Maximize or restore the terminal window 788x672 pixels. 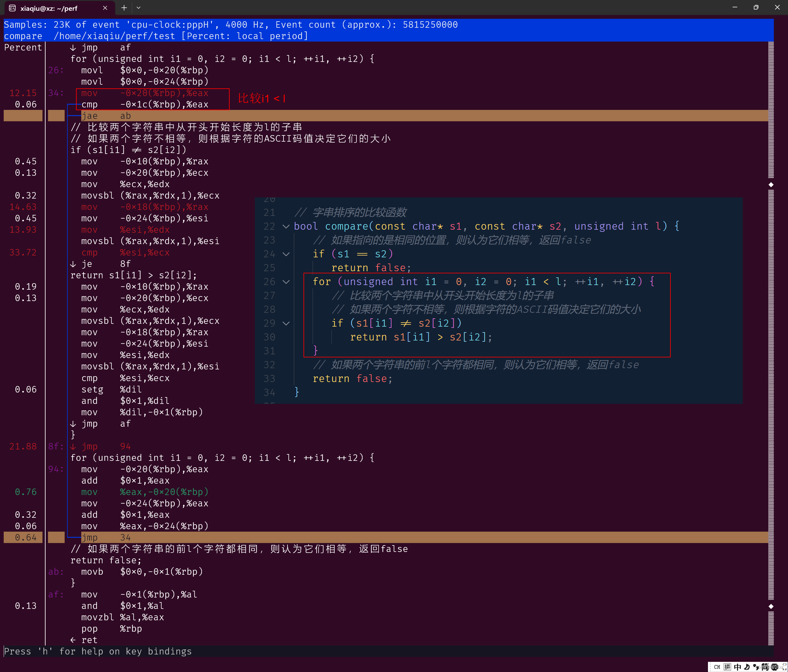756,7
